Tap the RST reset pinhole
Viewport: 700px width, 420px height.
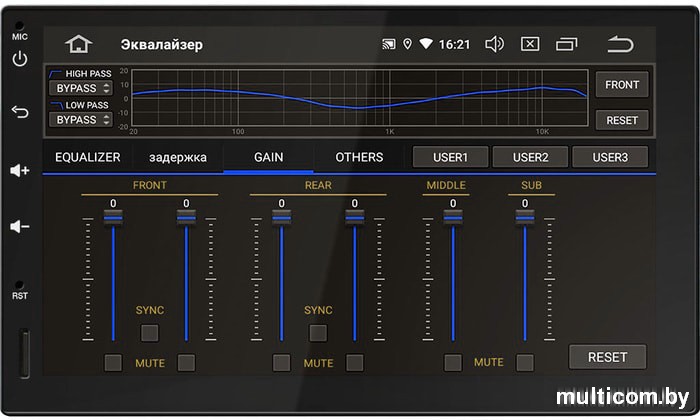tap(19, 284)
